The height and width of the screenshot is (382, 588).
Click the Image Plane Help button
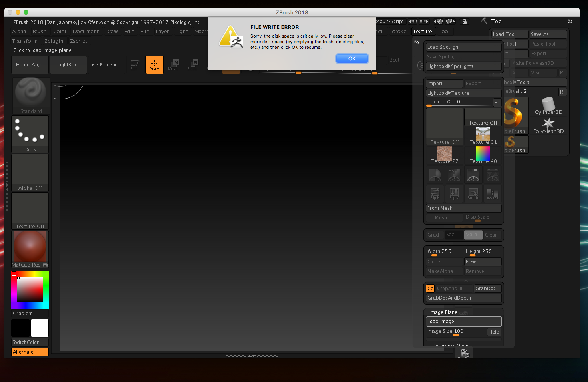pyautogui.click(x=494, y=332)
